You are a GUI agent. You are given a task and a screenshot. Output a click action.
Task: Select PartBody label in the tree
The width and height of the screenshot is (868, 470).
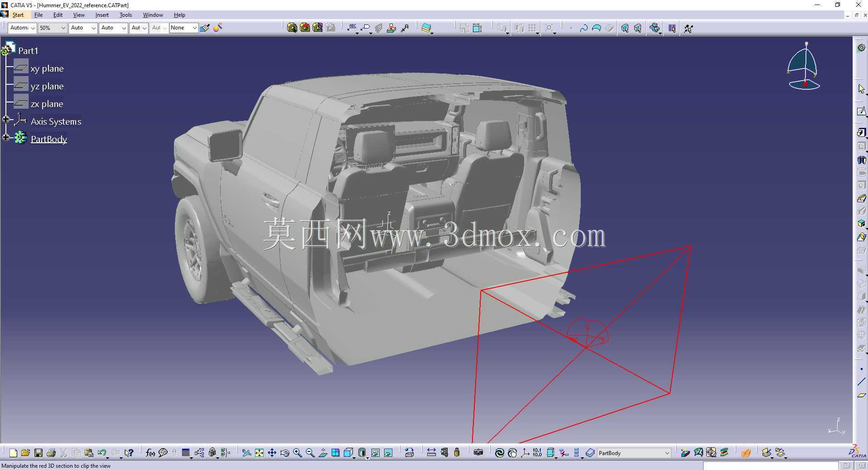[x=49, y=139]
